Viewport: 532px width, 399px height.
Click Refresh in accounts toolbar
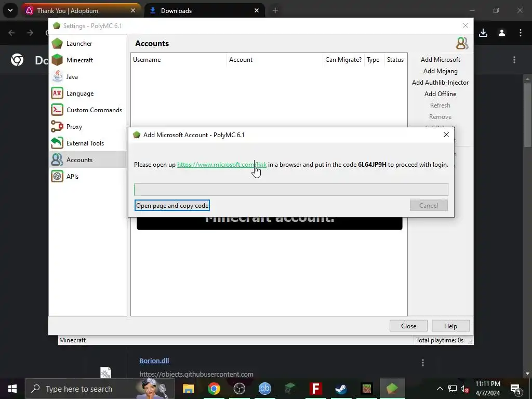point(440,105)
